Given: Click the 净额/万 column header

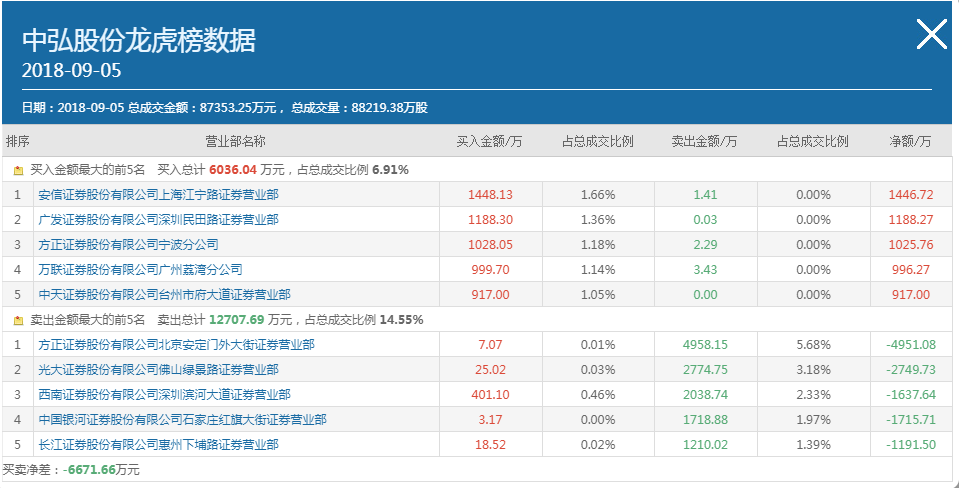Looking at the screenshot, I should [x=911, y=142].
